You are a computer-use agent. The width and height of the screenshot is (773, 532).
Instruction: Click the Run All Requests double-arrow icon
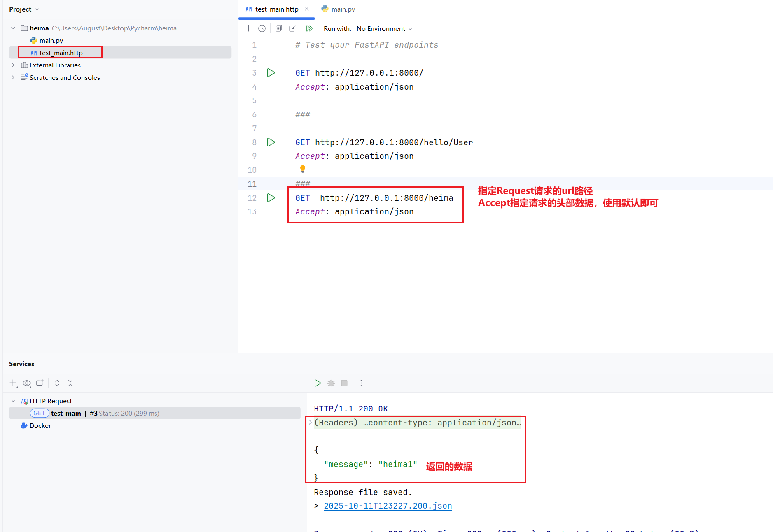tap(309, 28)
